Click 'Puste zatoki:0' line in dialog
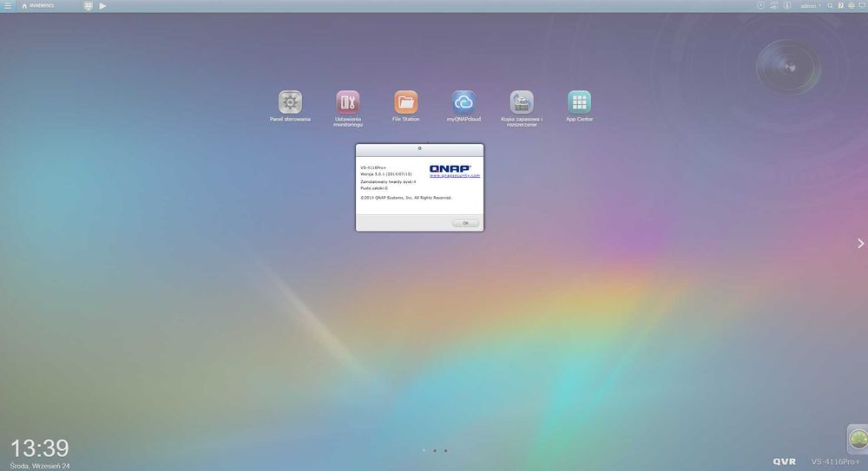This screenshot has width=868, height=471. point(374,188)
